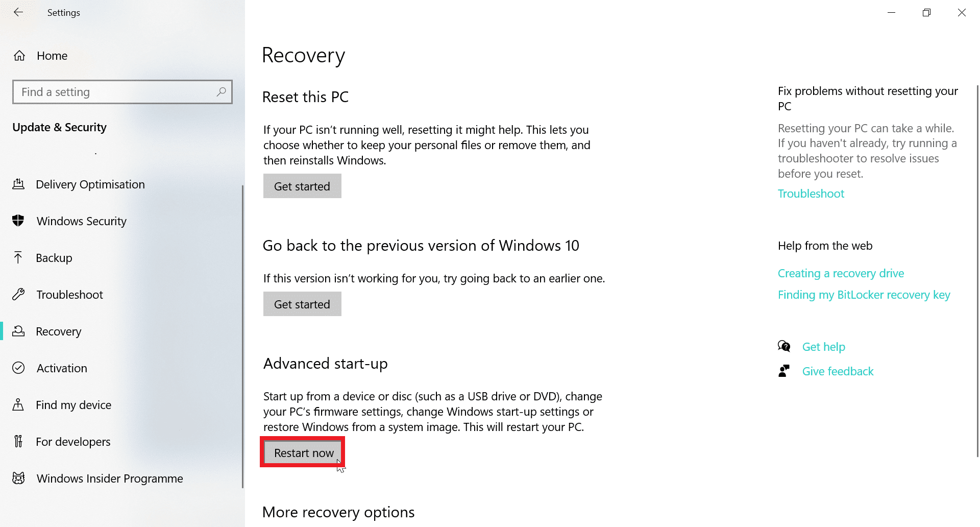This screenshot has height=527, width=980.
Task: Open the Troubleshoot link
Action: pyautogui.click(x=811, y=194)
